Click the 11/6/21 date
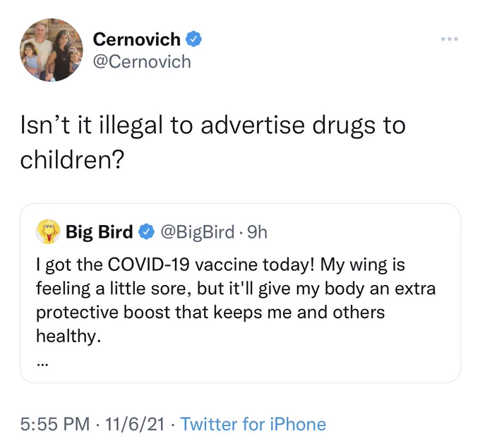Viewport: 480px width, 448px height. coord(135,424)
